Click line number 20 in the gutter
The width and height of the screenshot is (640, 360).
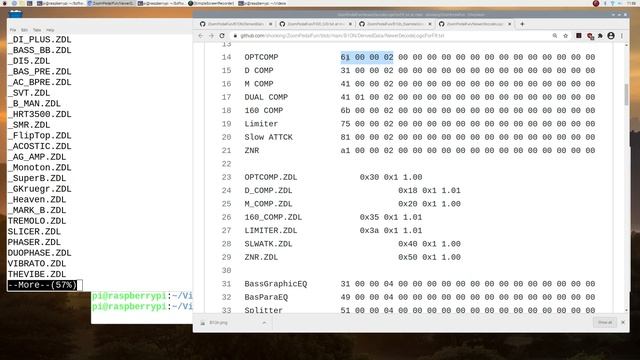coord(227,137)
